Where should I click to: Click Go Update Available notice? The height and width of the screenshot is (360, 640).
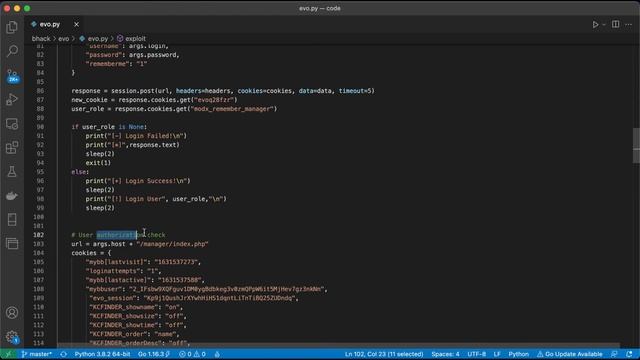coord(569,354)
